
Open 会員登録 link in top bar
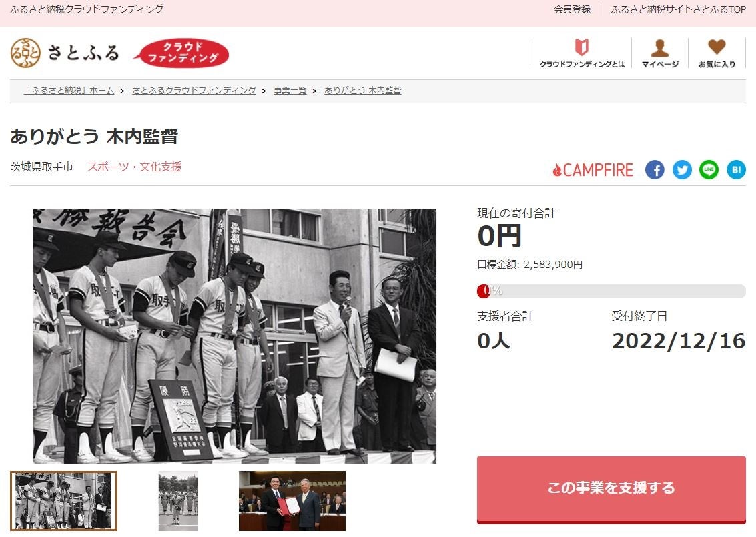point(572,9)
